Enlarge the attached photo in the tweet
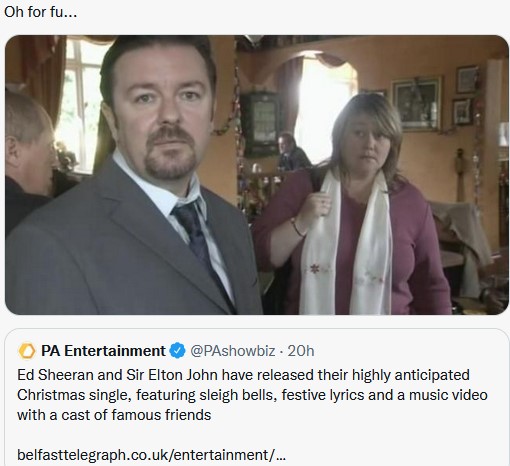The image size is (510, 466). click(257, 175)
